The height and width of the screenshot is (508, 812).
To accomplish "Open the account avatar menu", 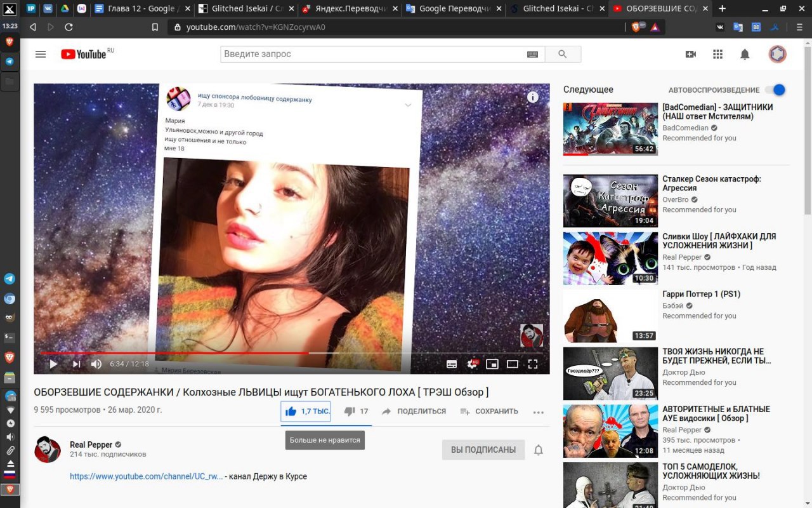I will tap(777, 54).
